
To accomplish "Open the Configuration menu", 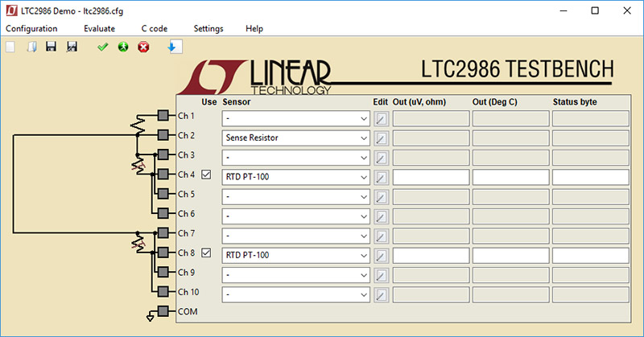I will point(31,28).
